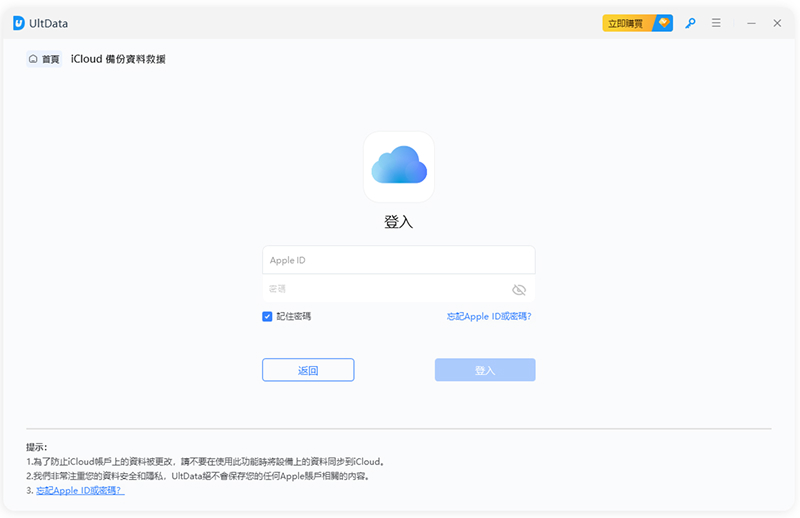Click the UltData title text
This screenshot has width=800, height=518.
click(48, 23)
